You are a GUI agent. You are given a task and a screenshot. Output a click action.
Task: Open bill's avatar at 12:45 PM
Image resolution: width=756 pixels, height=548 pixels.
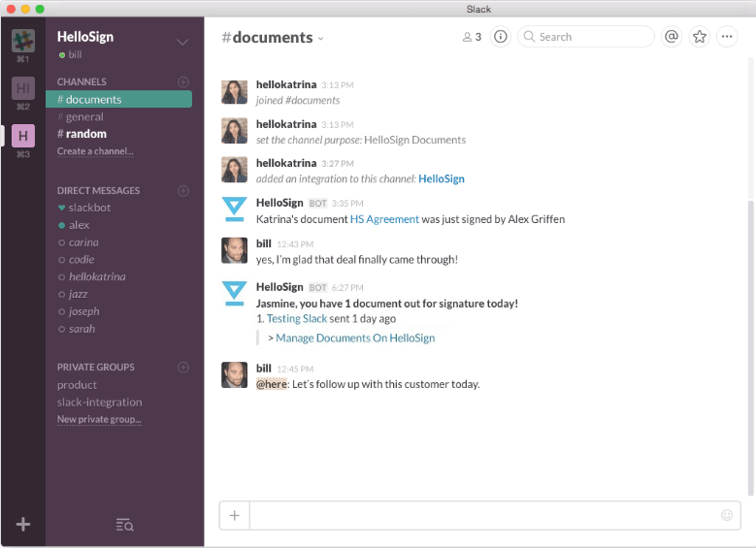pos(234,375)
